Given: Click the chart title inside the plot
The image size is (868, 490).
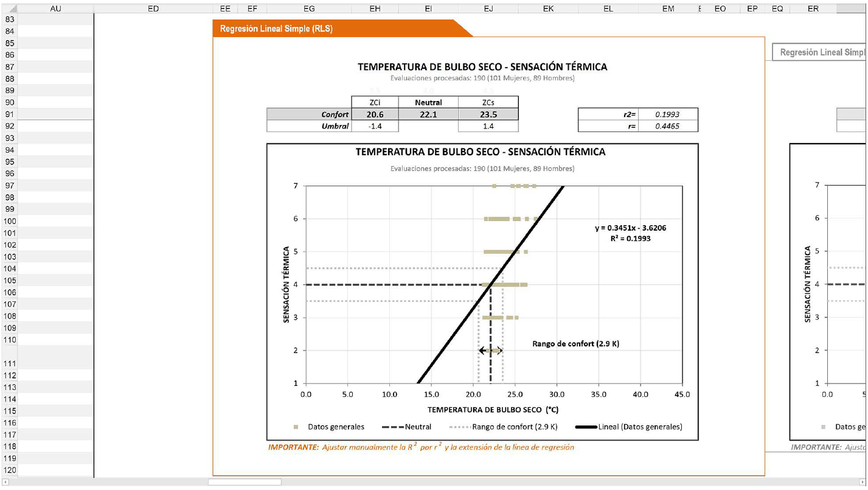Looking at the screenshot, I should tap(481, 152).
